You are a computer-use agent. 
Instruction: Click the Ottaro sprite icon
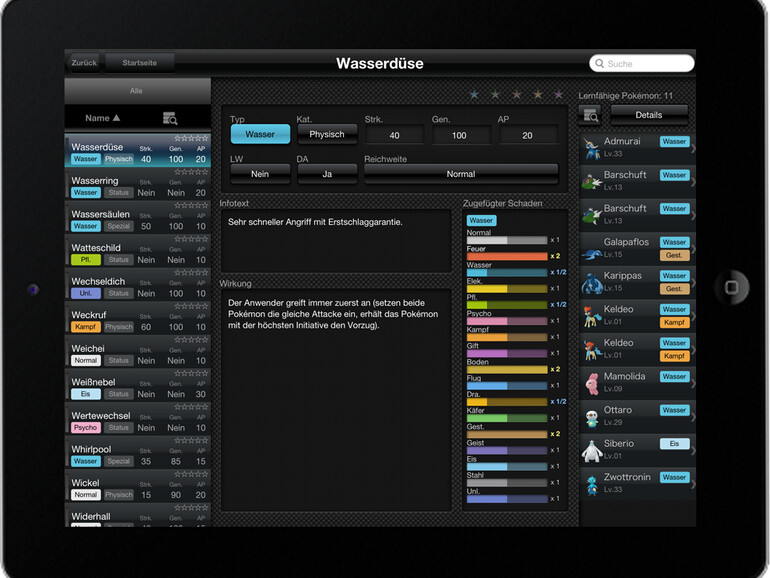(x=592, y=418)
